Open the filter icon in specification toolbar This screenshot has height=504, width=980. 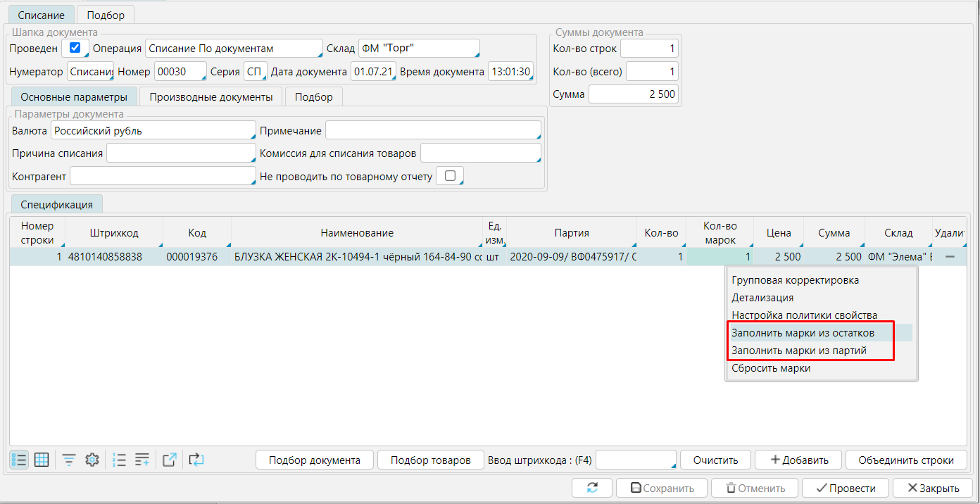coord(69,460)
